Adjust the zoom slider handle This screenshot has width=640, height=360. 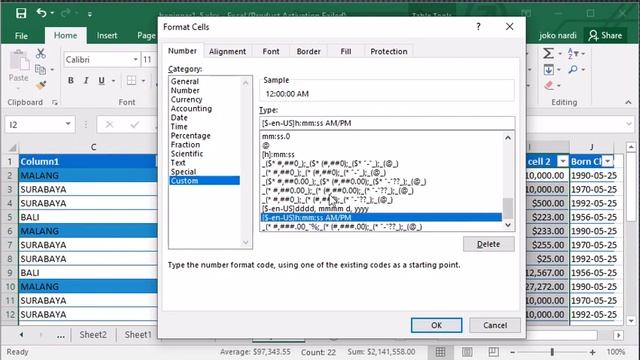coord(552,352)
